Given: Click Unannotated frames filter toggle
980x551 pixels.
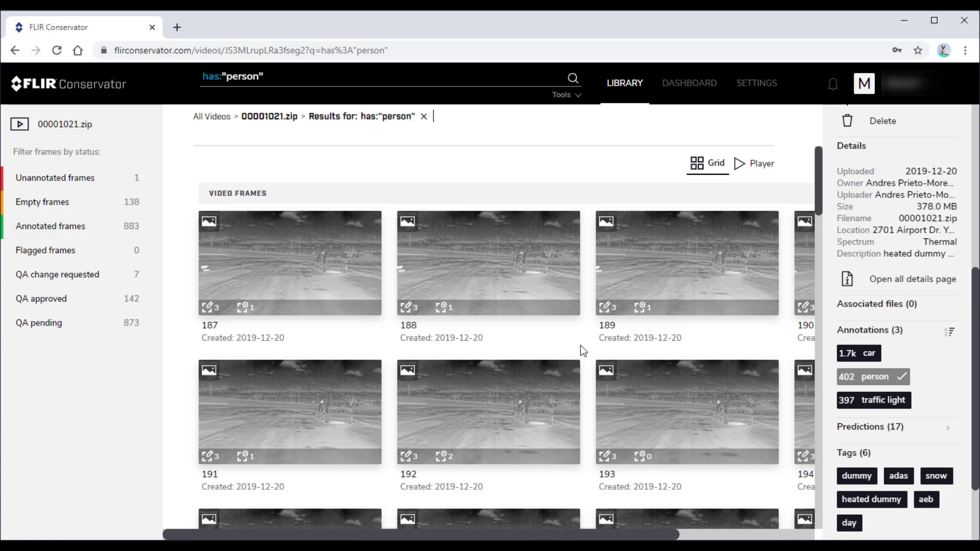Looking at the screenshot, I should point(55,177).
